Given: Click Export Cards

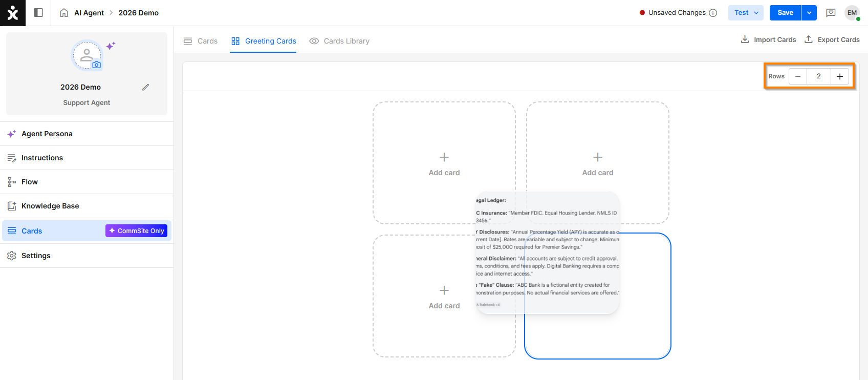Looking at the screenshot, I should click(x=832, y=39).
